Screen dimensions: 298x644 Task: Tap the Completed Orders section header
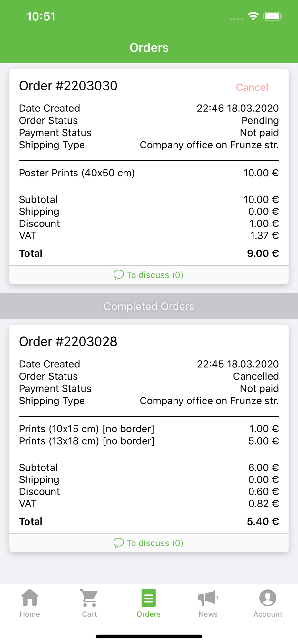click(x=149, y=306)
